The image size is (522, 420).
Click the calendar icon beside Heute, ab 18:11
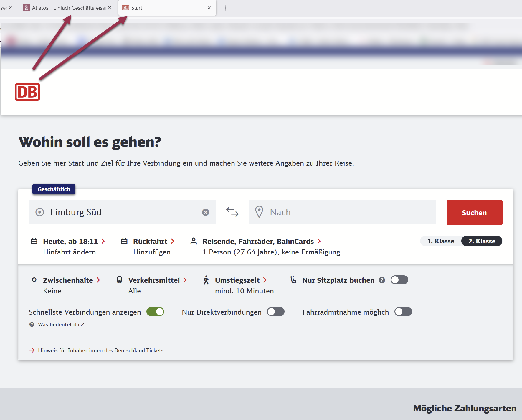point(34,242)
